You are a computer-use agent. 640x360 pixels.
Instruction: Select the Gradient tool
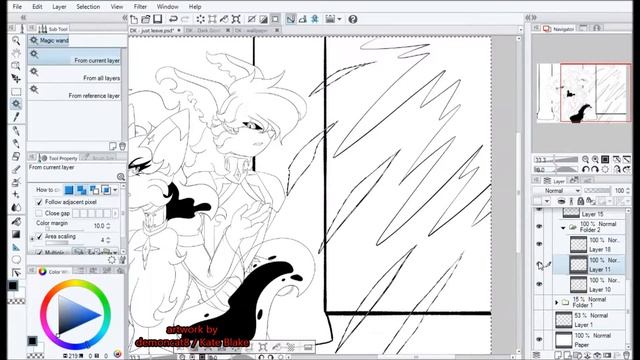tap(16, 235)
